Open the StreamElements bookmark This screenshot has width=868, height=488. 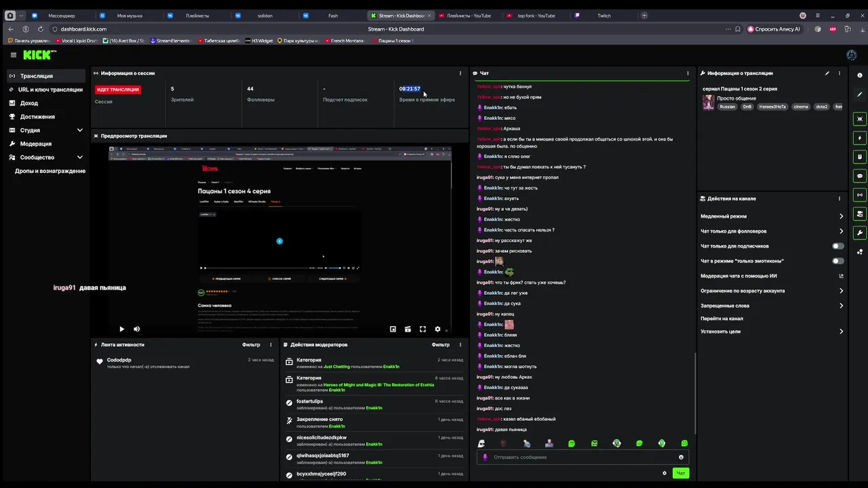click(170, 41)
